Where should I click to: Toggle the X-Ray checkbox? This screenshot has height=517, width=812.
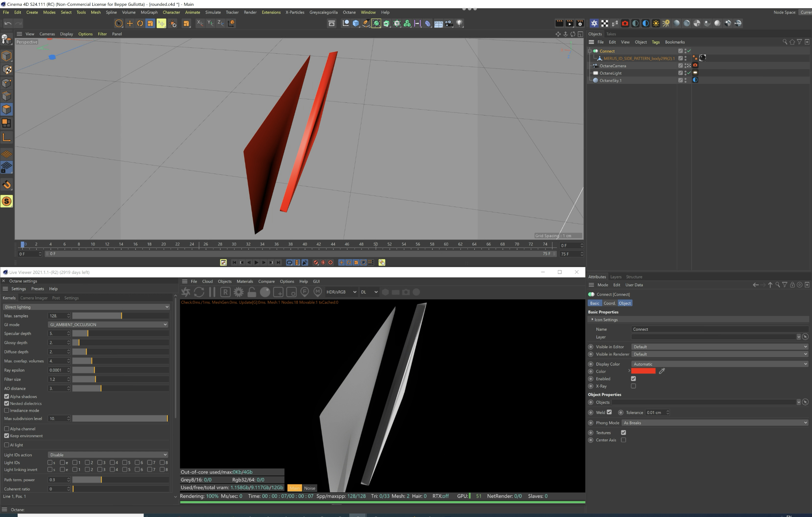click(x=633, y=386)
